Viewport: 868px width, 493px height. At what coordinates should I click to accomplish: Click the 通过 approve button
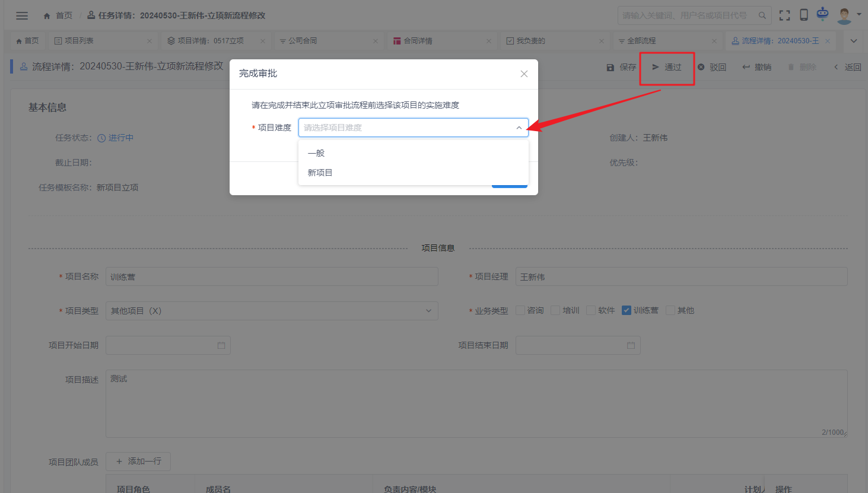667,67
